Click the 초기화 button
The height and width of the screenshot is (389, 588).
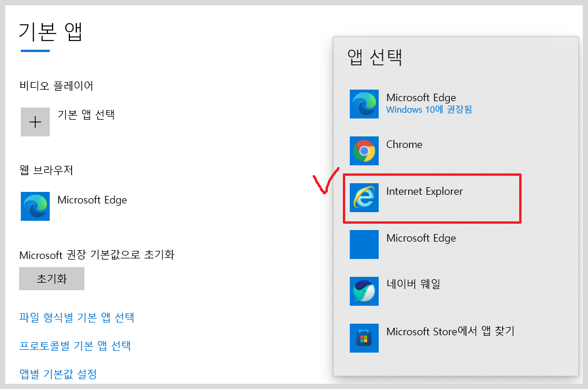tap(52, 279)
